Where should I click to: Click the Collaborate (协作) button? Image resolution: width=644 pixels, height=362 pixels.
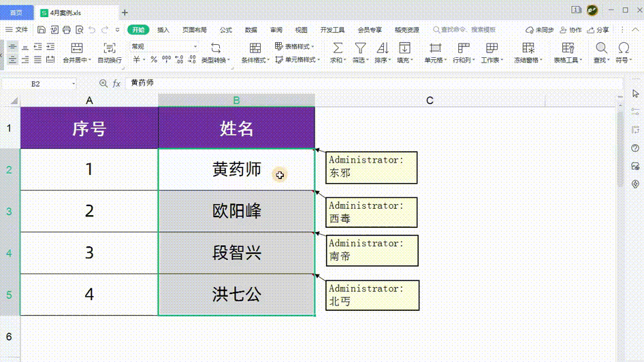coord(571,30)
